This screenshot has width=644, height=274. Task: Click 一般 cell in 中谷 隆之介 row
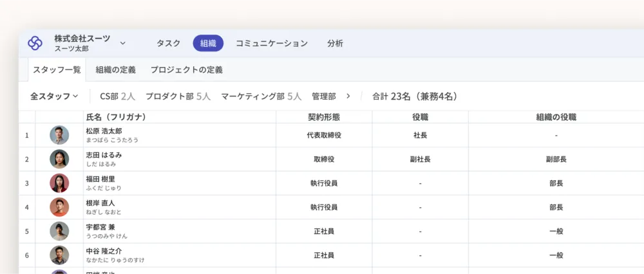click(x=556, y=255)
